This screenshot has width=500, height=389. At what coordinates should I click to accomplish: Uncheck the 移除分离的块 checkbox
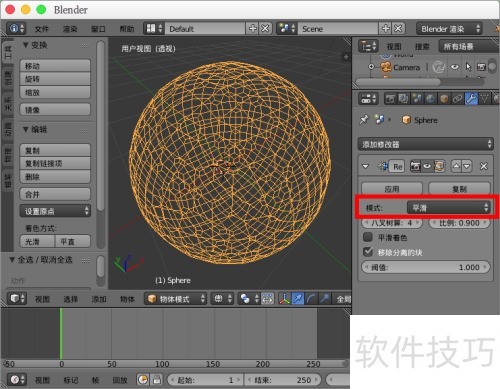[x=368, y=252]
